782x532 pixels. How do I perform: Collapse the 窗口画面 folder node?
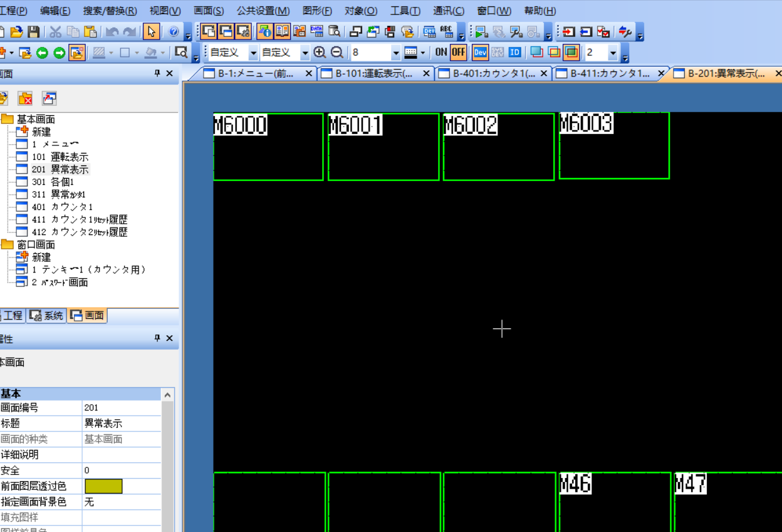point(7,244)
